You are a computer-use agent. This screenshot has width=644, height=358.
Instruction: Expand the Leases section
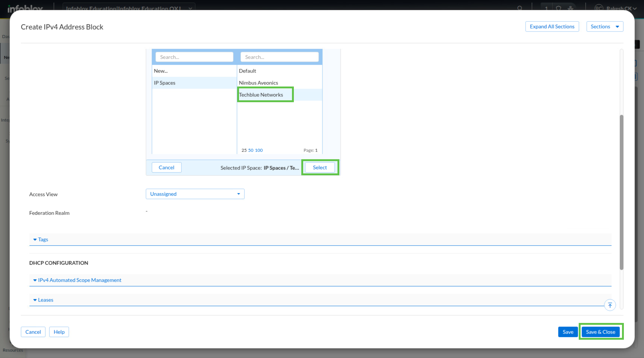(320, 300)
